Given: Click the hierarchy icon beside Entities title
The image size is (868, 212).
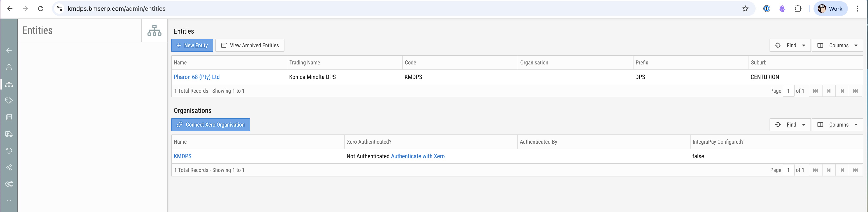Looking at the screenshot, I should coord(154,30).
